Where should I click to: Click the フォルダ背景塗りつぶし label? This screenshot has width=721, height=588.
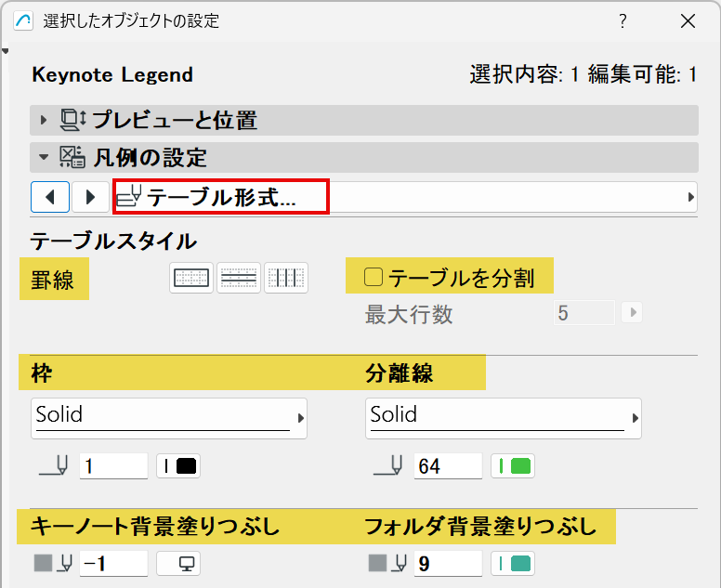[480, 527]
